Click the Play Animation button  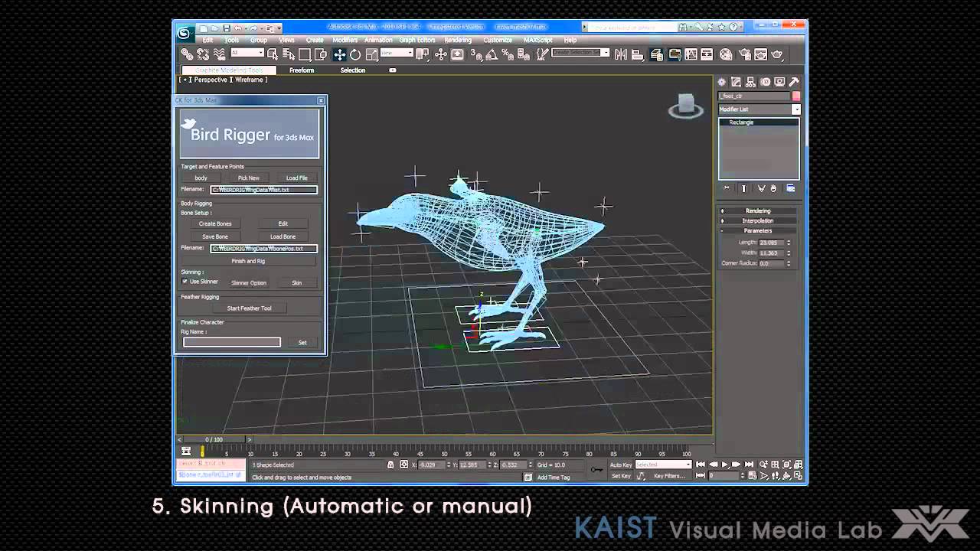click(x=724, y=465)
